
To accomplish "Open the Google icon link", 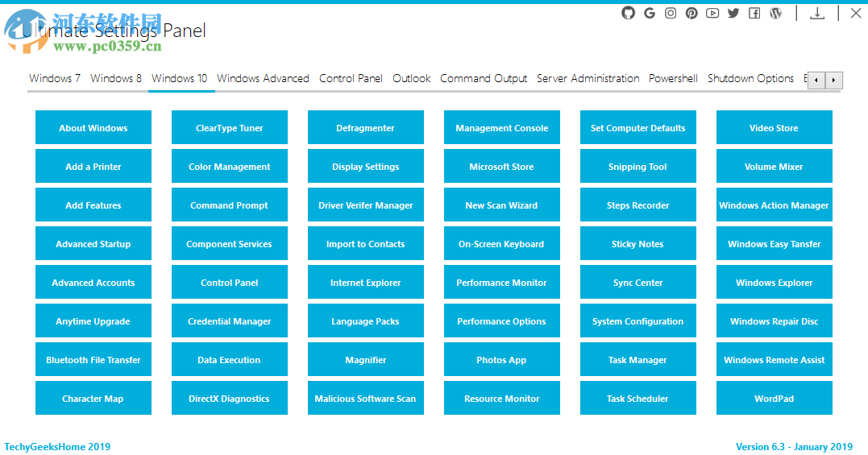I will click(650, 13).
